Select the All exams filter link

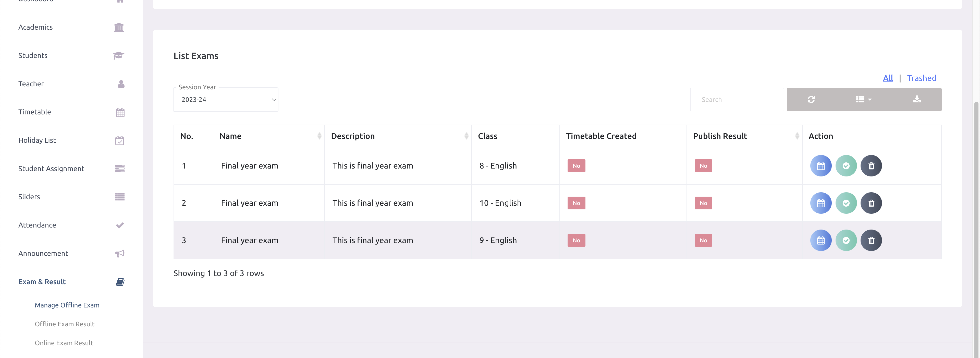(x=888, y=78)
